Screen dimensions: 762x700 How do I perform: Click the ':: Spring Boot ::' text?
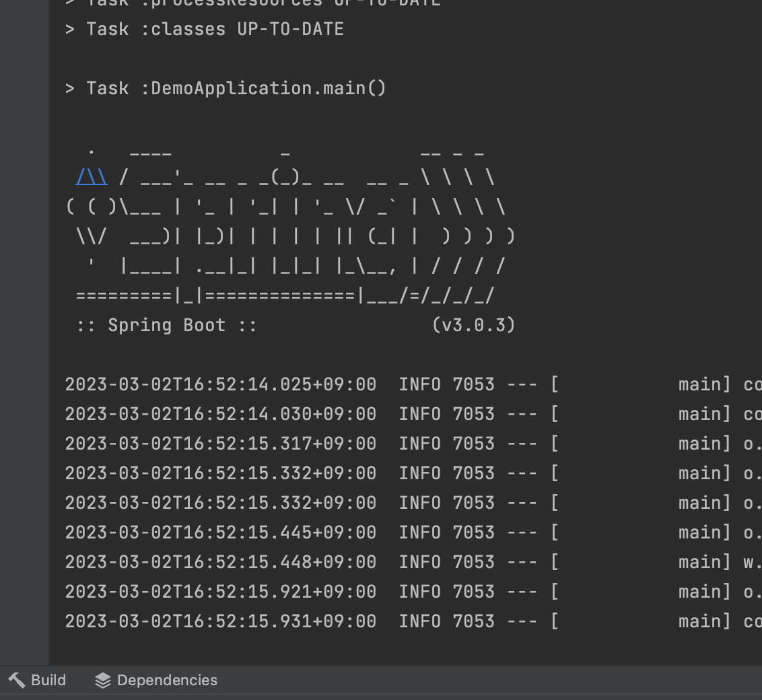[167, 326]
